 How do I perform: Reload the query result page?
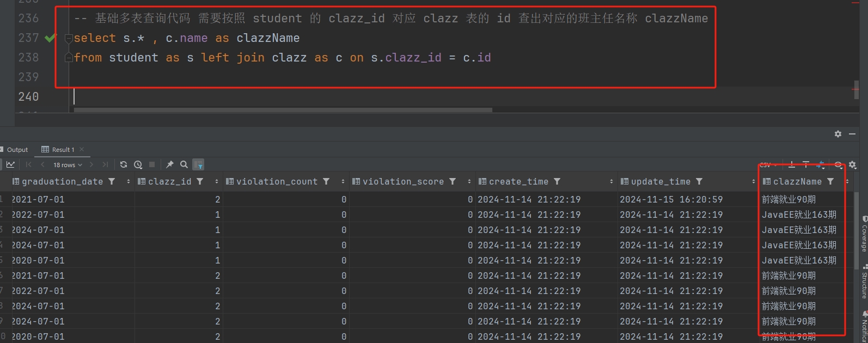tap(124, 164)
